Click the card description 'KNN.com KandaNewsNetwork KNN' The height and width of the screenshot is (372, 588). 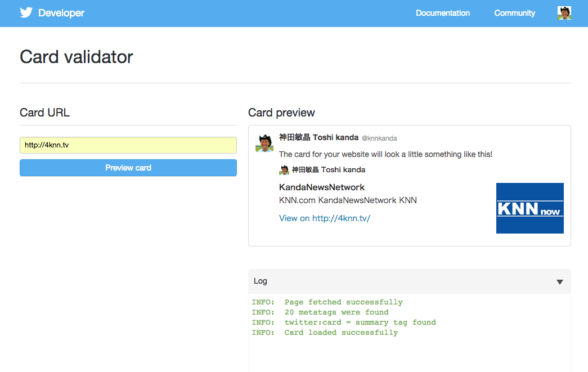click(348, 200)
